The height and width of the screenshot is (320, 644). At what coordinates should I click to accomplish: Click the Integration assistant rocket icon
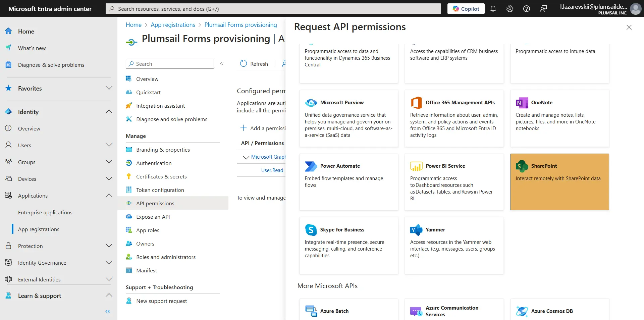tap(129, 106)
